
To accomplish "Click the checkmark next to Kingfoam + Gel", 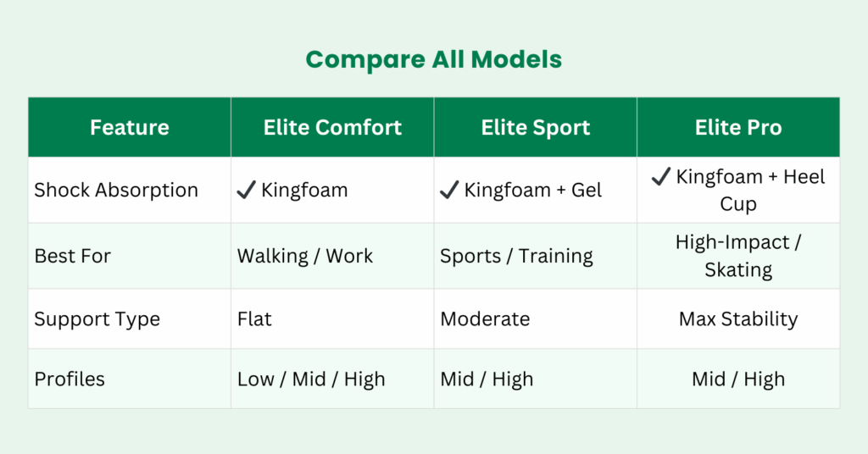I will 449,191.
